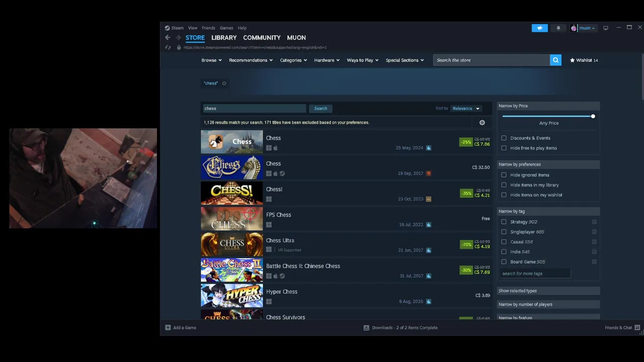
Task: Open the Help menu
Action: tap(242, 28)
